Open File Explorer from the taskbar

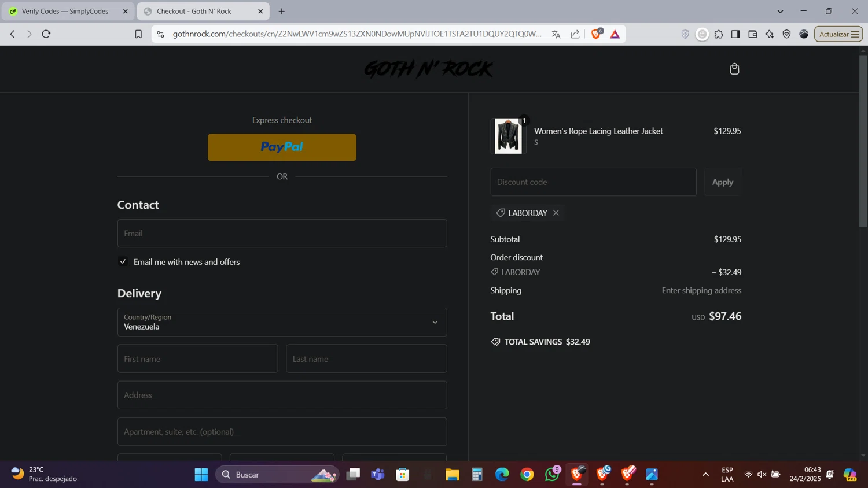(x=453, y=475)
